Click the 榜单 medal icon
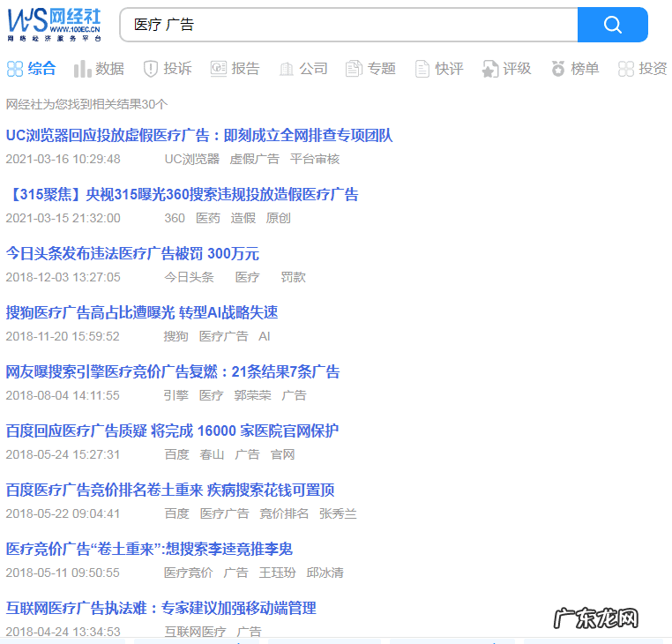 pos(558,69)
